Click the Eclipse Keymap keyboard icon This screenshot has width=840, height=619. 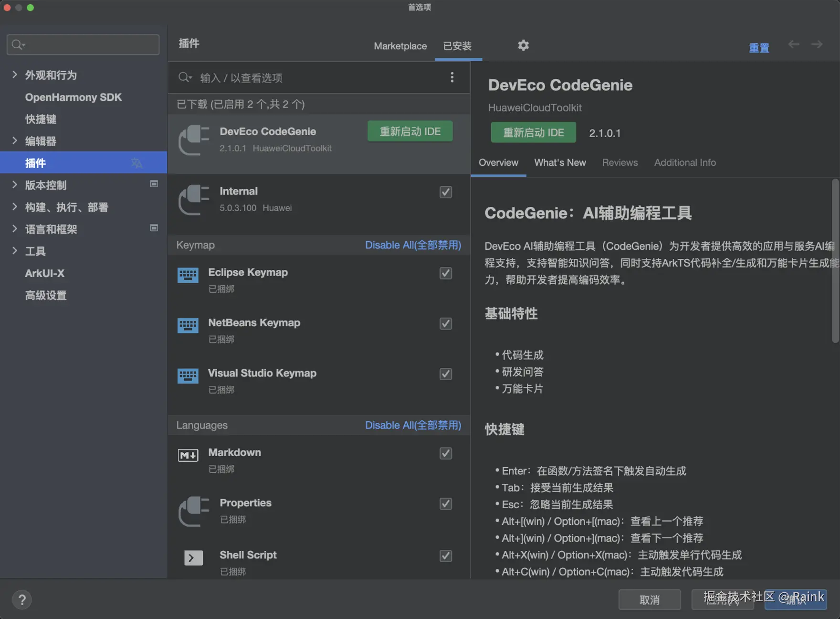pos(188,275)
